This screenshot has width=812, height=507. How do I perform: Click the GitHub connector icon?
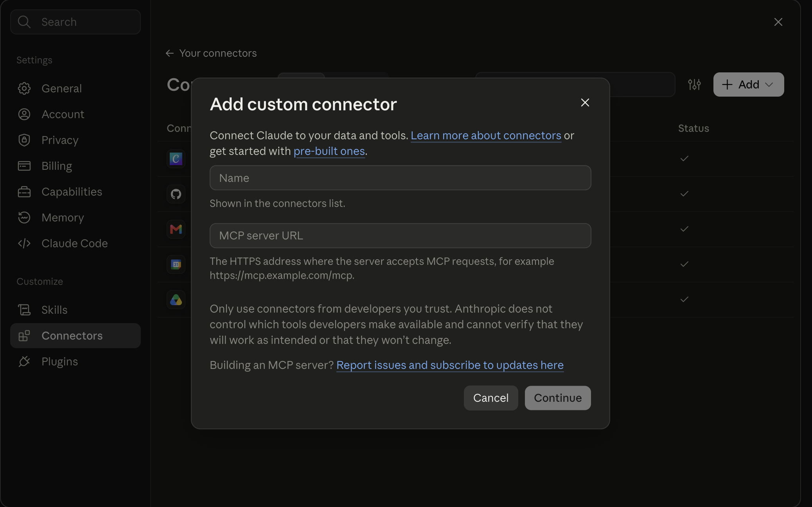pos(176,194)
